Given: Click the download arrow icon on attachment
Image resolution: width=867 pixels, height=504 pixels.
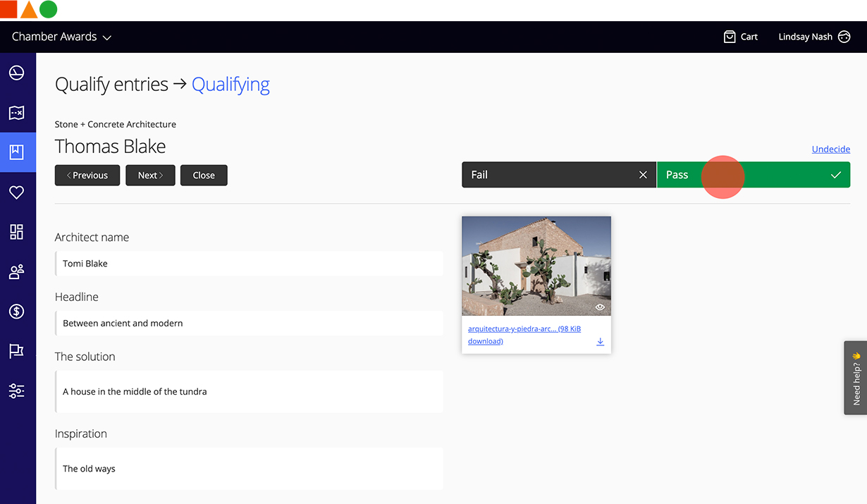Looking at the screenshot, I should pos(601,342).
